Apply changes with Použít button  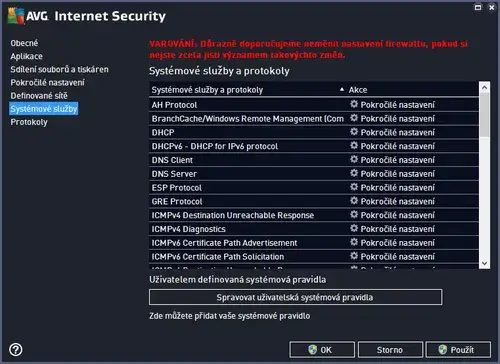(x=458, y=350)
